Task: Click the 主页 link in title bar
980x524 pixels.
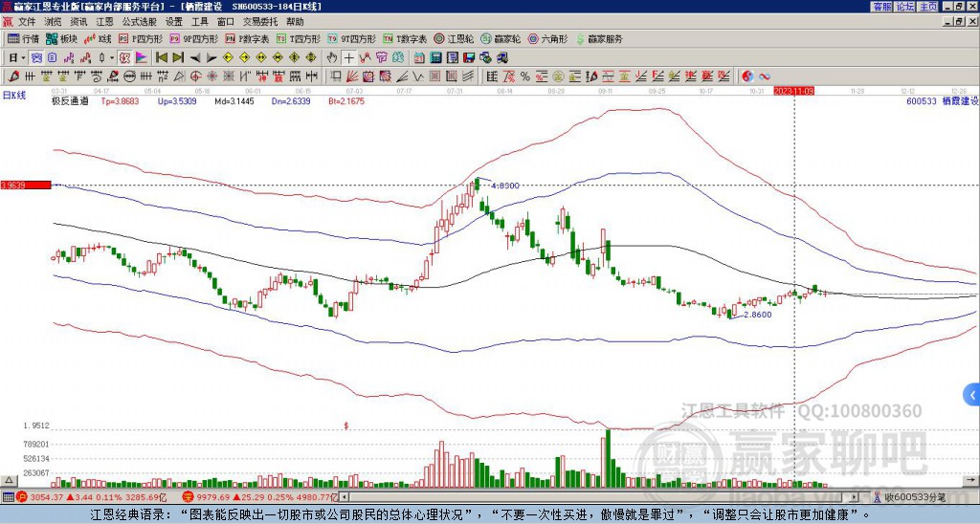Action: [x=928, y=7]
